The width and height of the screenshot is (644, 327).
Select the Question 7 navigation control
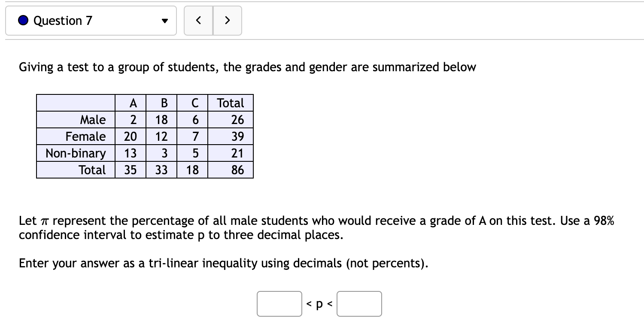90,20
